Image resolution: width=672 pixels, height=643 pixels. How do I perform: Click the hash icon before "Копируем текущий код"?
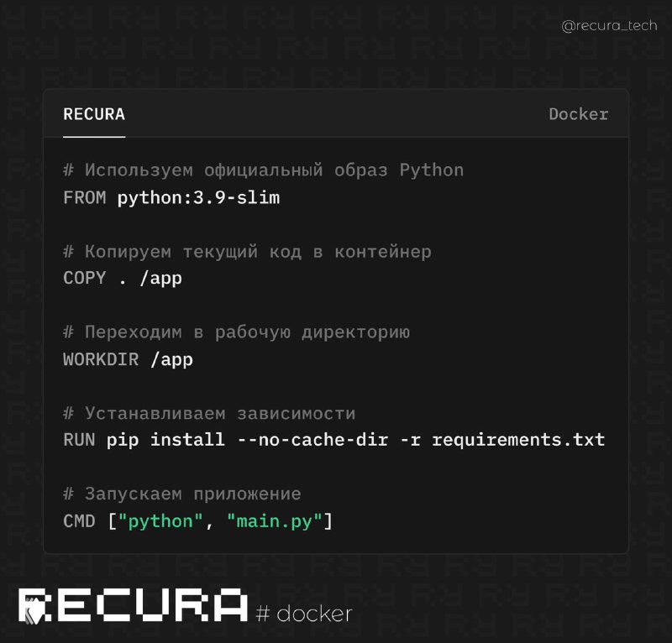pyautogui.click(x=70, y=251)
